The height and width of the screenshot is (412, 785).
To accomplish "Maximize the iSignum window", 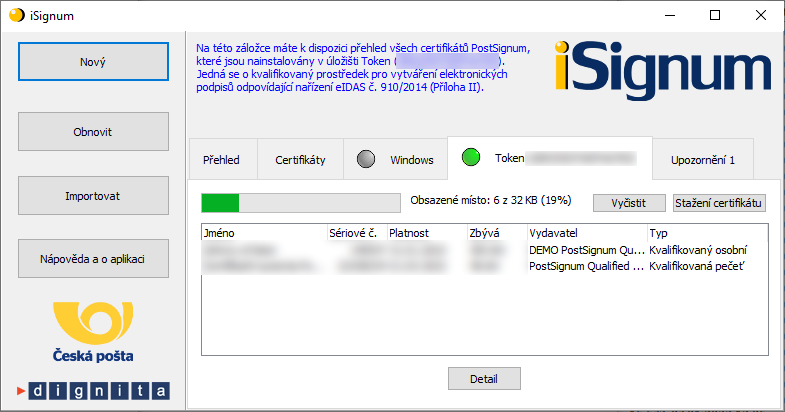I will pos(715,16).
